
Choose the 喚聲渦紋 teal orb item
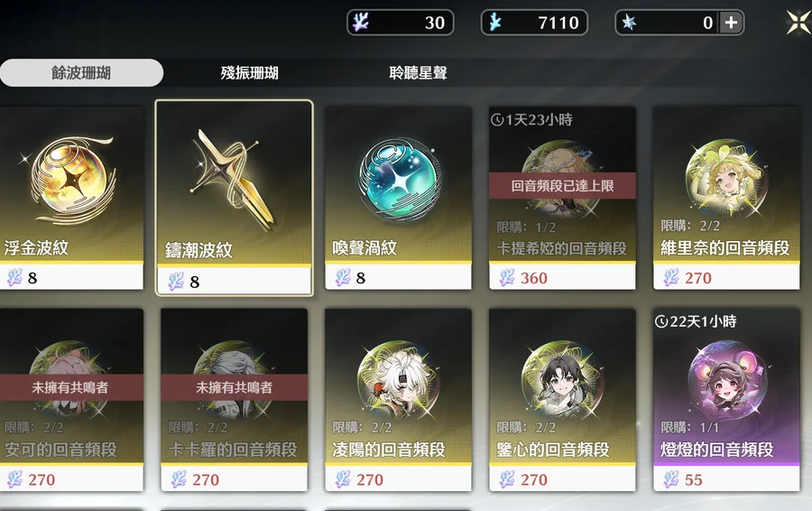(x=398, y=198)
